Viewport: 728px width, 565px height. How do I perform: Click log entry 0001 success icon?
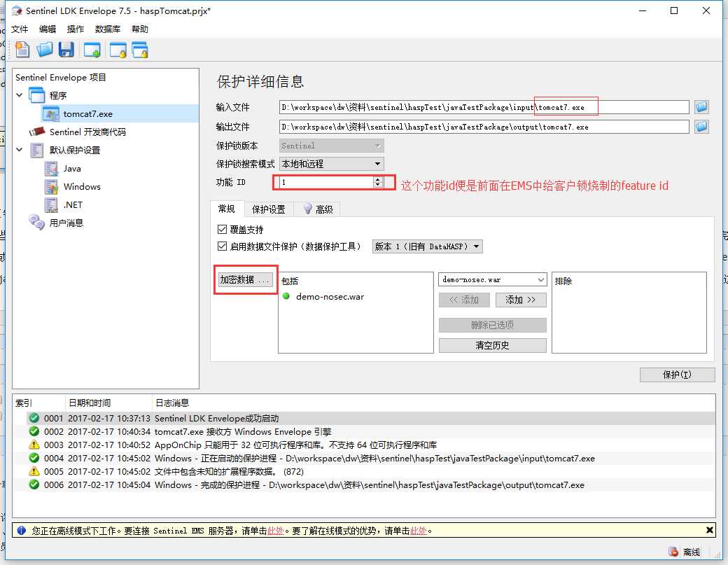(34, 418)
